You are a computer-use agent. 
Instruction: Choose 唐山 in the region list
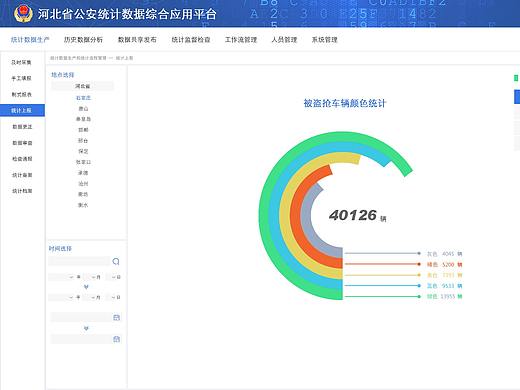click(x=83, y=109)
